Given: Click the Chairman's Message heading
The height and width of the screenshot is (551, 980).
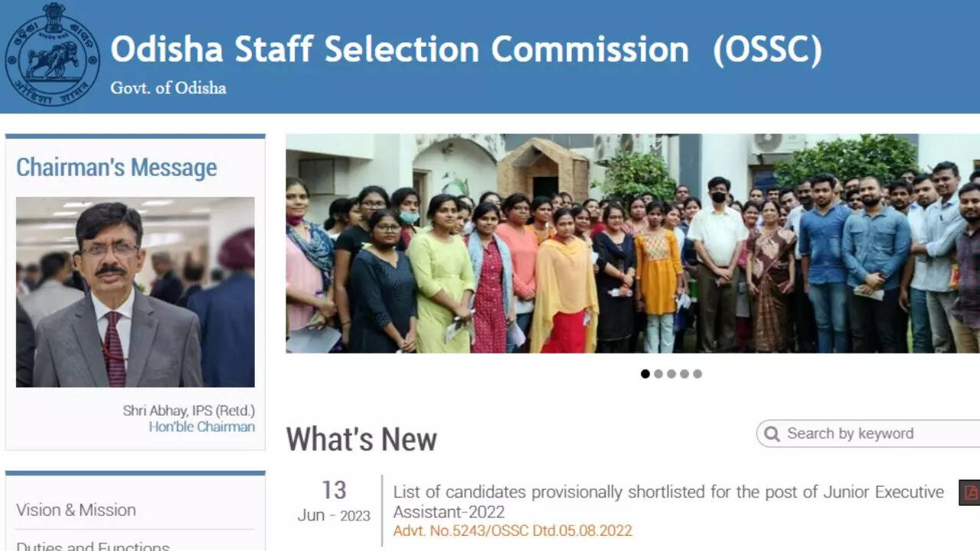Looking at the screenshot, I should pyautogui.click(x=116, y=168).
